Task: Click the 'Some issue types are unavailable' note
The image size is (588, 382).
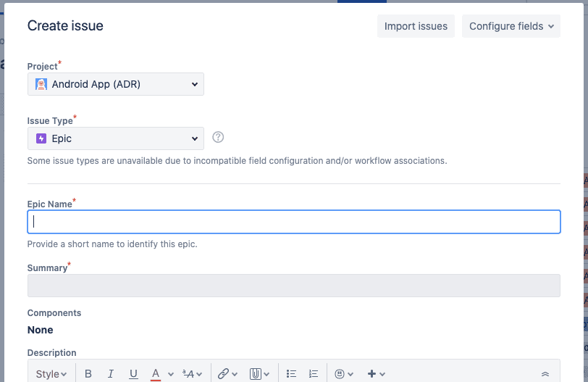Action: [x=237, y=161]
